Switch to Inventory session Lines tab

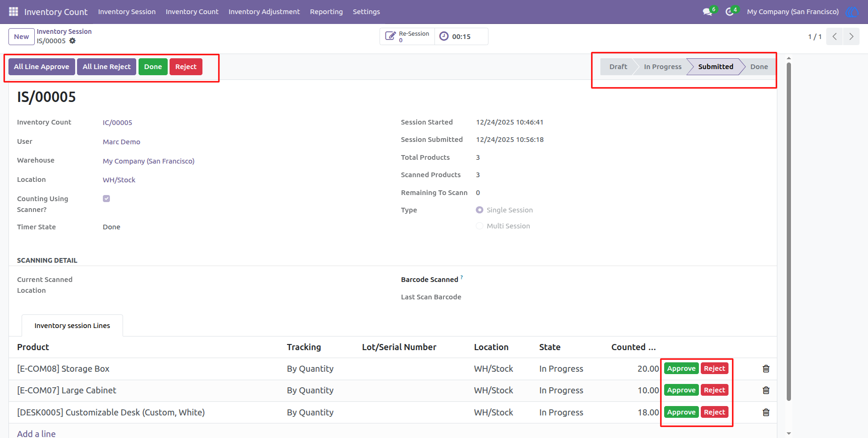point(72,326)
